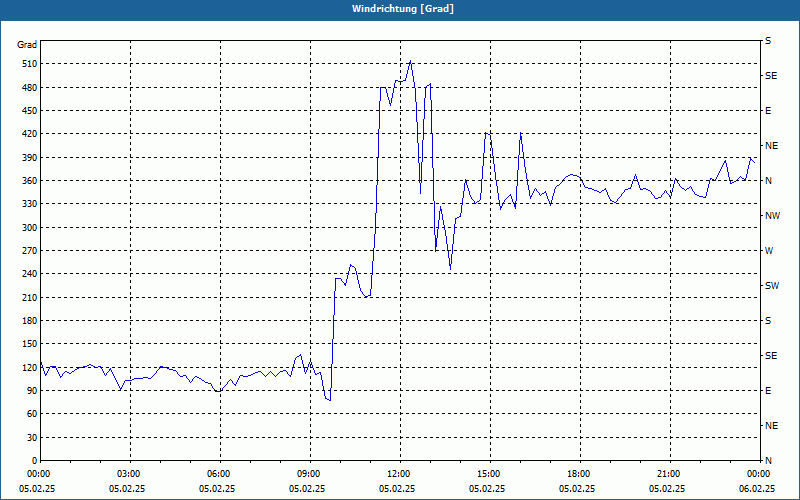Viewport: 800px width, 500px height.
Task: Select the y-axis value "90"
Action: point(32,391)
